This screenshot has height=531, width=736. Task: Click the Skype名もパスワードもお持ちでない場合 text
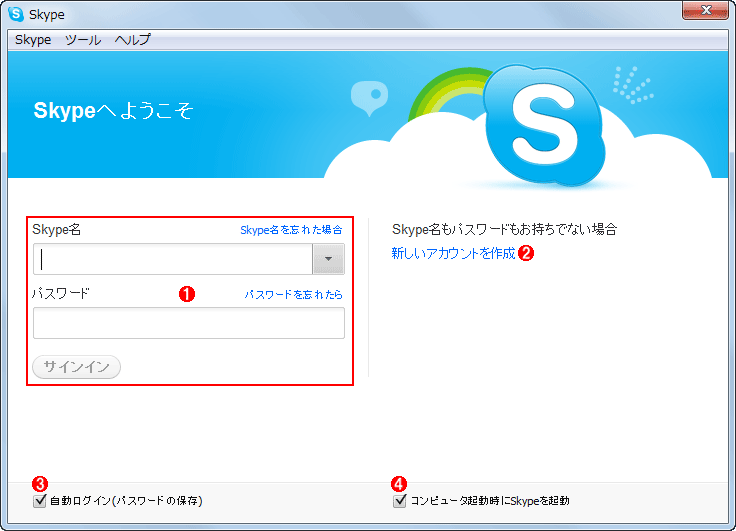click(505, 229)
